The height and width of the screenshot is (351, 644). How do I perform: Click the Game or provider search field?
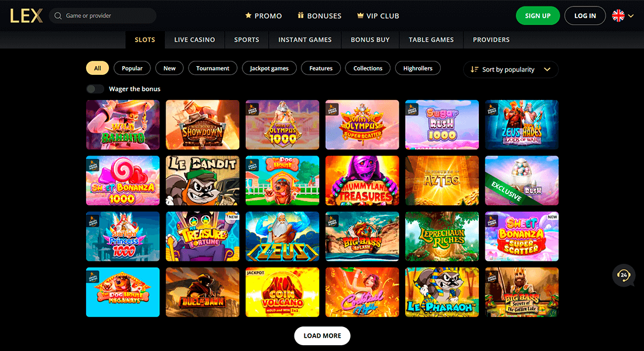pos(102,16)
